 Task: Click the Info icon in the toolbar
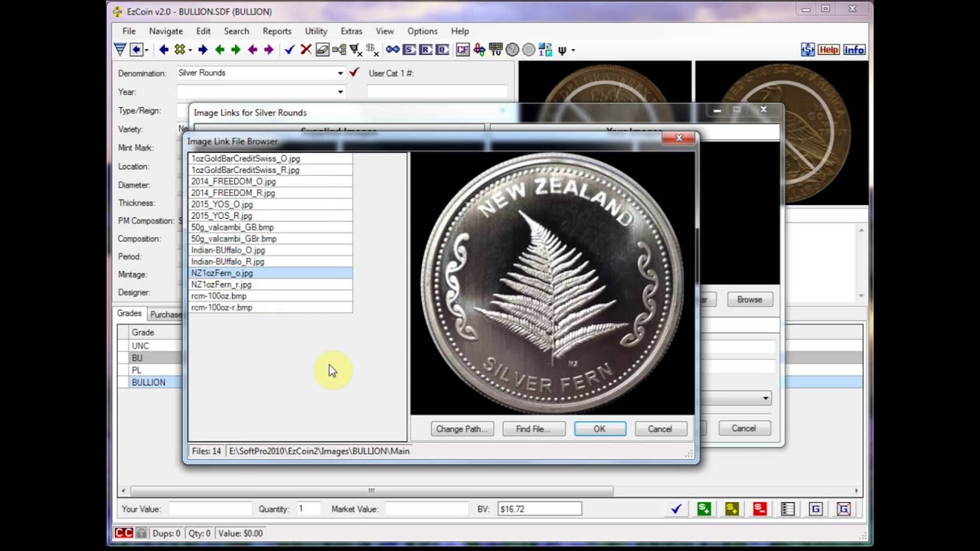tap(854, 50)
